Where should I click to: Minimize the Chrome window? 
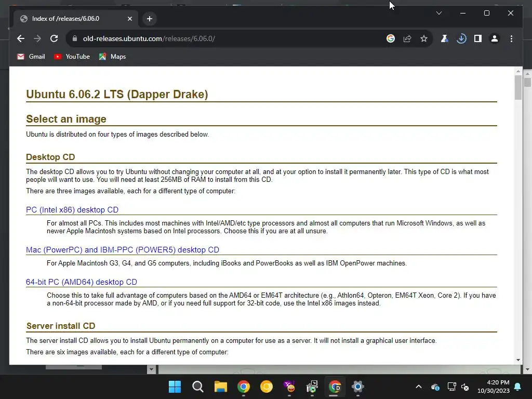pyautogui.click(x=463, y=13)
